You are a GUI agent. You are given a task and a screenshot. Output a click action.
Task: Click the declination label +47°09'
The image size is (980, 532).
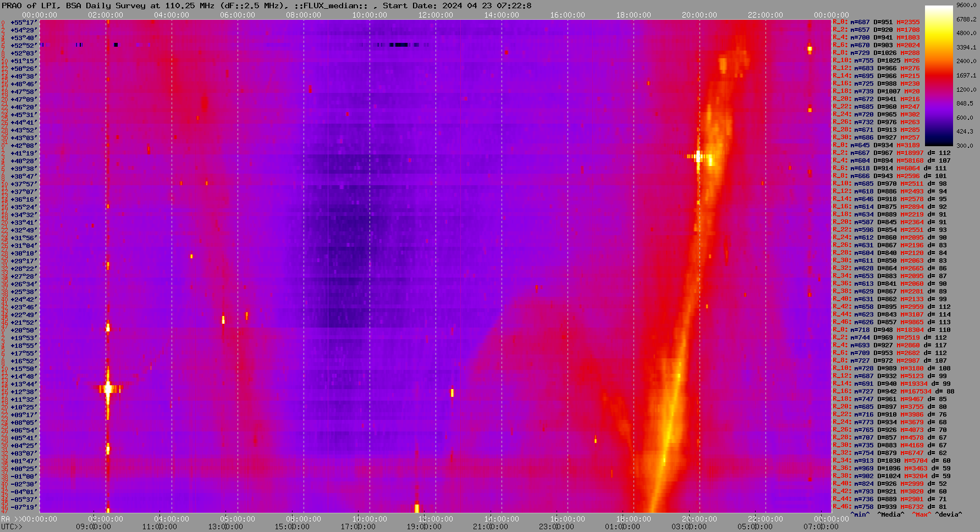pos(24,99)
